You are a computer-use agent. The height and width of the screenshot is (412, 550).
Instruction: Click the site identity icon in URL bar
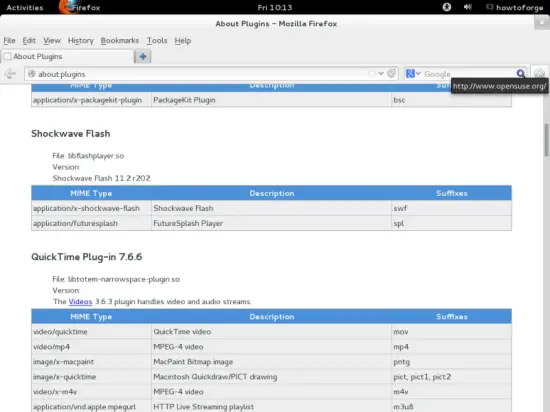[x=32, y=74]
